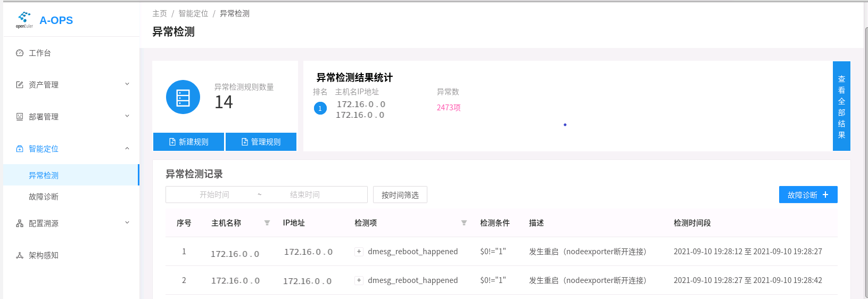868x299 pixels.
Task: Click the 管理规则 button
Action: point(261,142)
